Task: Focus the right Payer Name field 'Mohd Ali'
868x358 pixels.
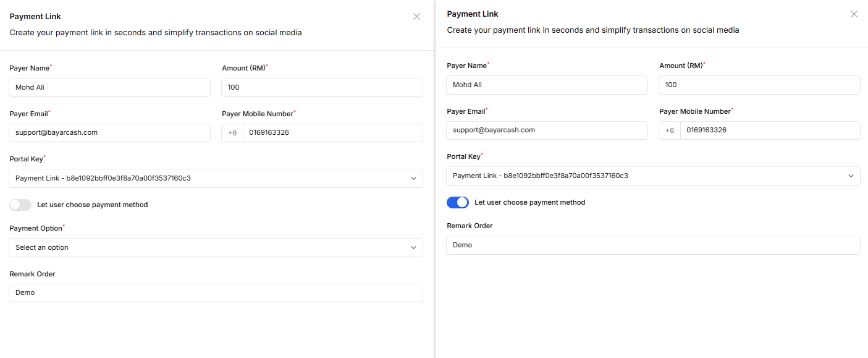Action: click(547, 85)
